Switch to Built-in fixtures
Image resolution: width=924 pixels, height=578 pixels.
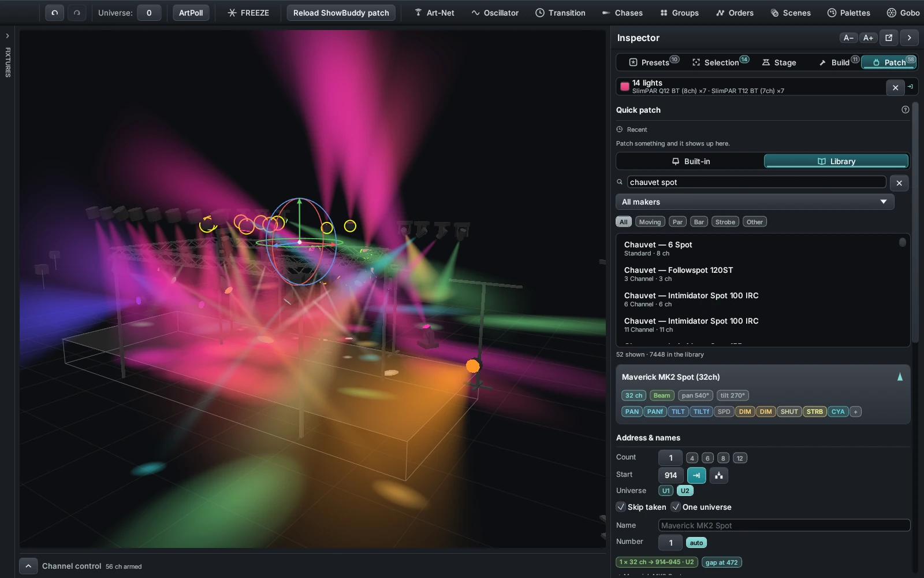click(690, 161)
